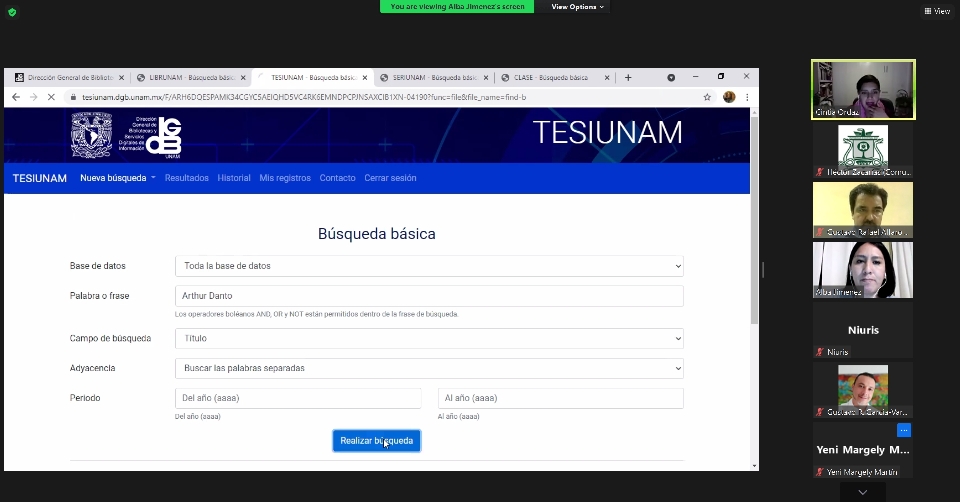Click the DGB logo in header
Screen dimensions: 960x502
tap(163, 137)
